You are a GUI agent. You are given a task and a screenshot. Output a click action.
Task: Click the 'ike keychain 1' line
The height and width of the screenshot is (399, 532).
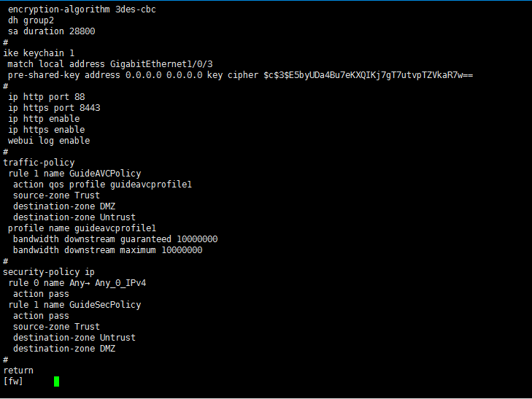[39, 53]
